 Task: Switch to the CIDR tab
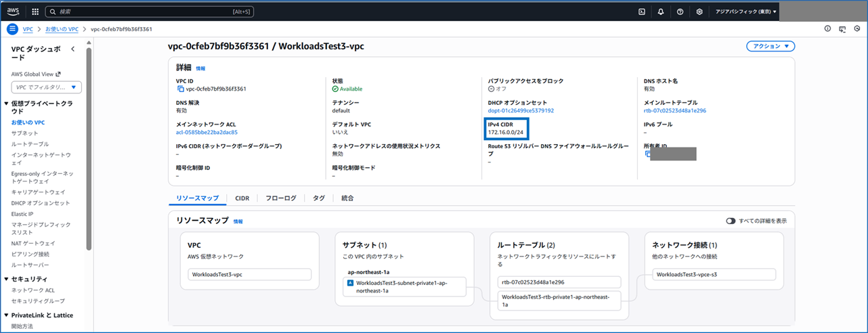[x=242, y=198]
